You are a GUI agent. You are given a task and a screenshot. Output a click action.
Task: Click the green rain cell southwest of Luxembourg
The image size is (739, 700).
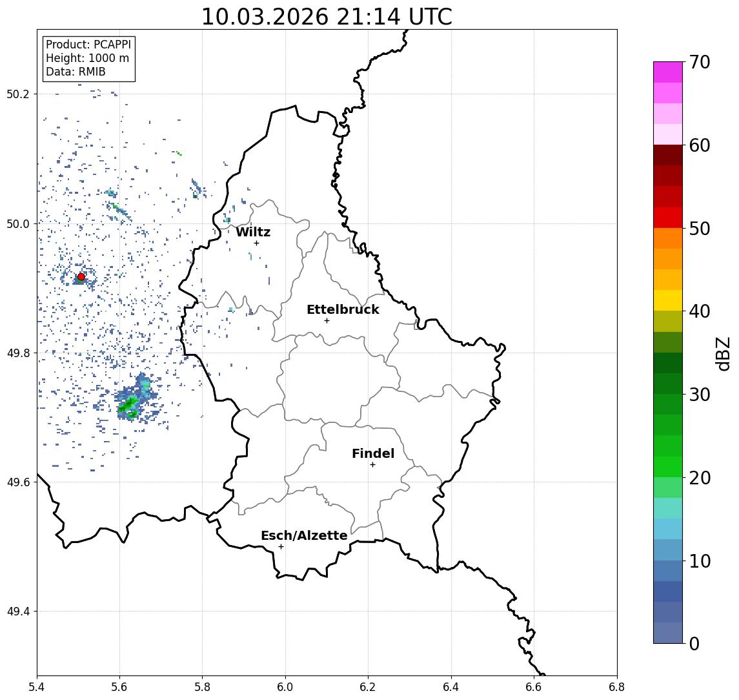[x=131, y=404]
